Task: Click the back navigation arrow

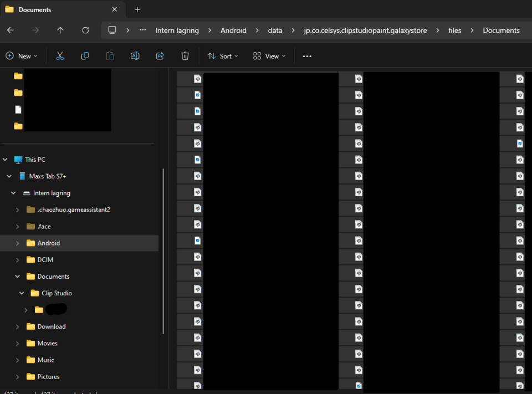Action: 11,30
